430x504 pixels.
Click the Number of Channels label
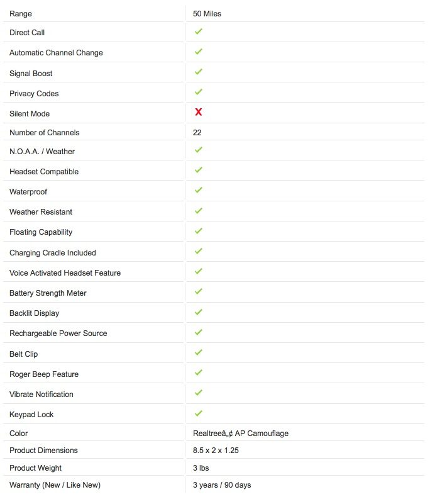click(x=45, y=133)
